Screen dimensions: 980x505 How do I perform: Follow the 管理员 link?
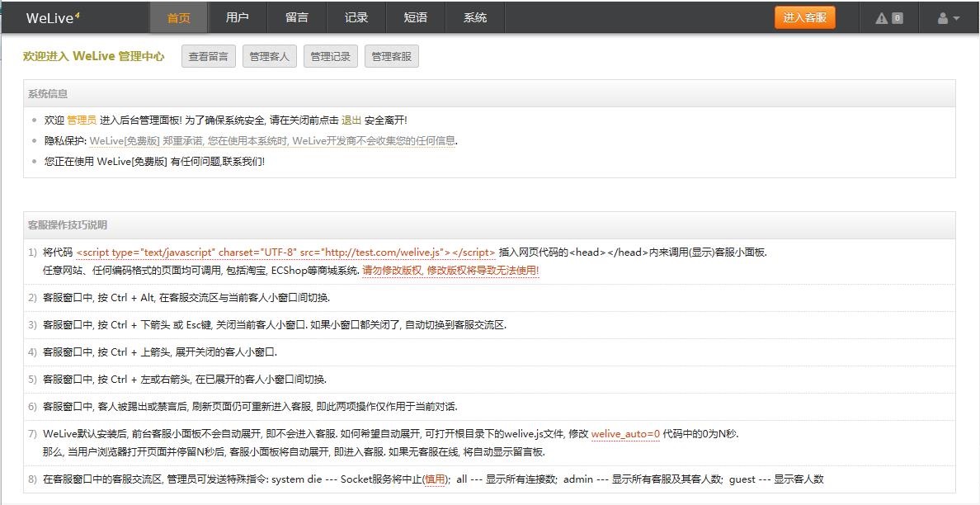pos(82,120)
